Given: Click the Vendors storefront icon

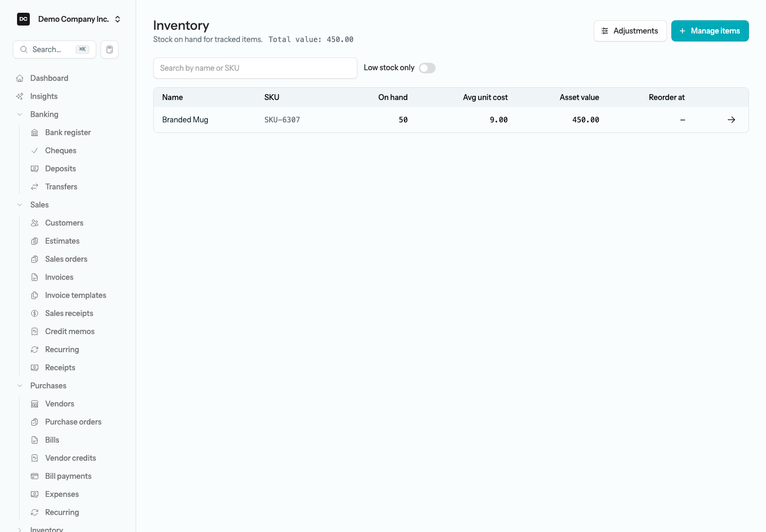Looking at the screenshot, I should tap(35, 404).
